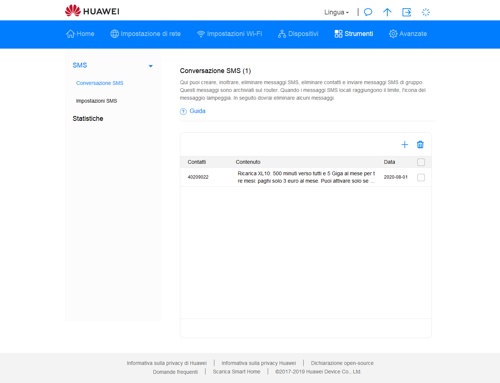Collapse the SMS sidebar section arrow
The height and width of the screenshot is (383, 500).
[151, 66]
